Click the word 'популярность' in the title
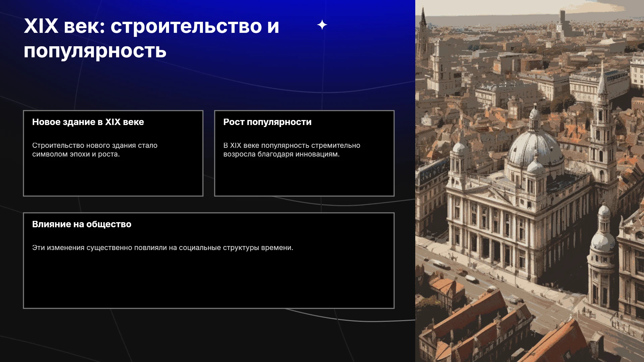The height and width of the screenshot is (362, 644). pyautogui.click(x=95, y=51)
